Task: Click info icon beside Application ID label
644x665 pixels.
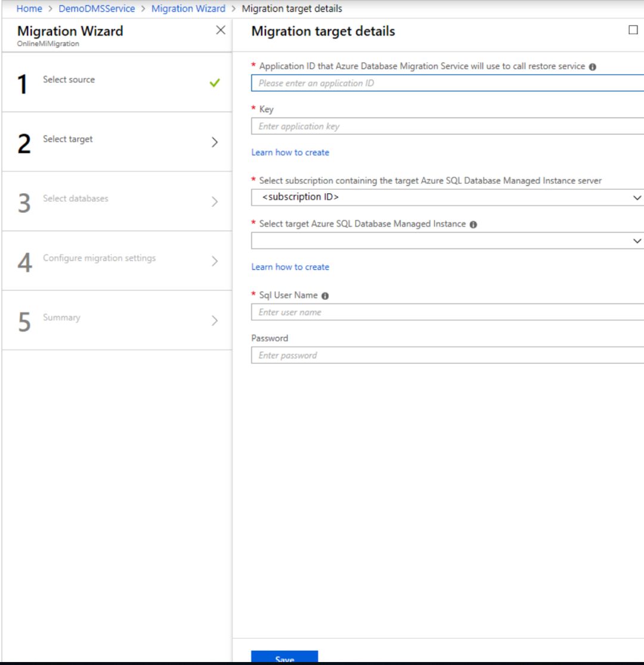Action: tap(593, 67)
